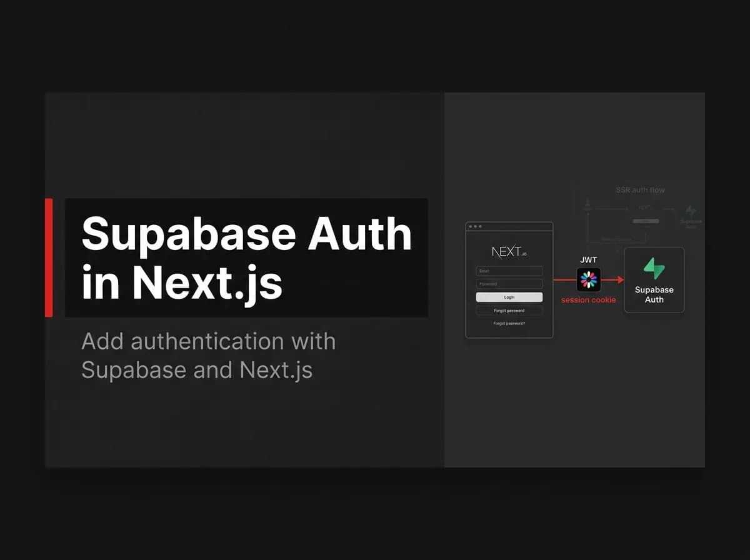
Task: Click the green Supabase lightning logo
Action: click(654, 268)
